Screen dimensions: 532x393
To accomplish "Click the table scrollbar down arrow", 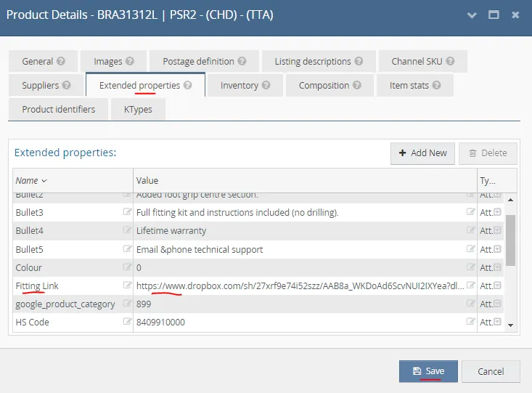I will click(x=510, y=325).
